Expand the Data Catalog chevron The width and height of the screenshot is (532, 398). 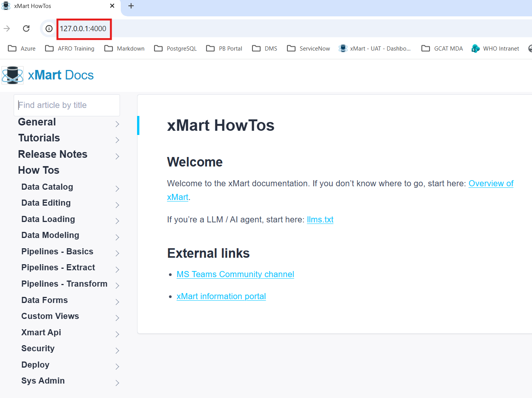117,189
